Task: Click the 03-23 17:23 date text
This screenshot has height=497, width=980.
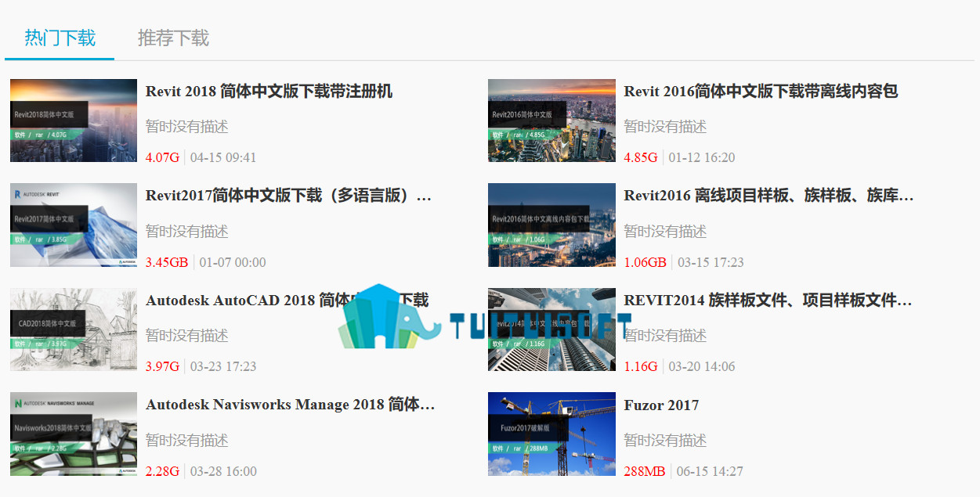Action: 223,366
